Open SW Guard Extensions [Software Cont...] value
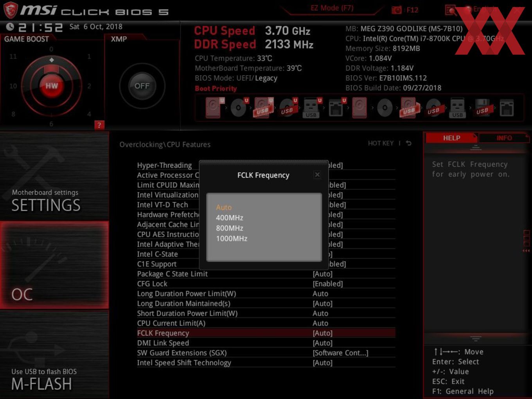Screen dimensions: 532x399 pos(340,353)
